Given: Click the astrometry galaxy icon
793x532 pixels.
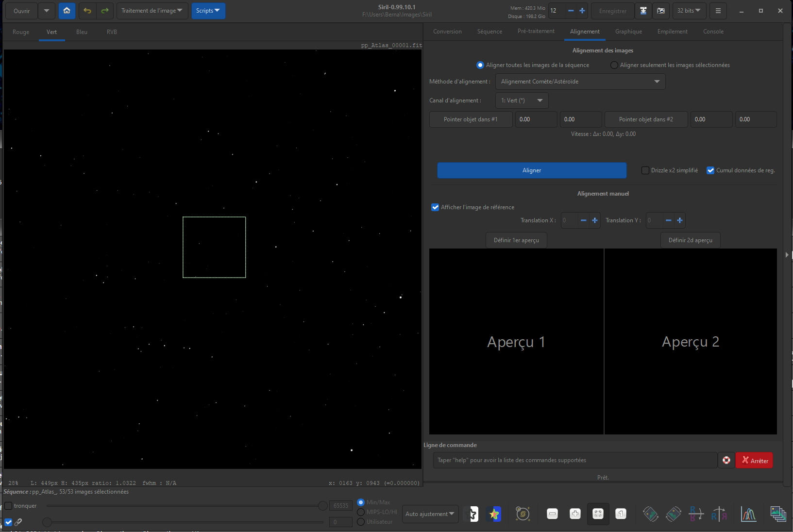Looking at the screenshot, I should coord(523,514).
